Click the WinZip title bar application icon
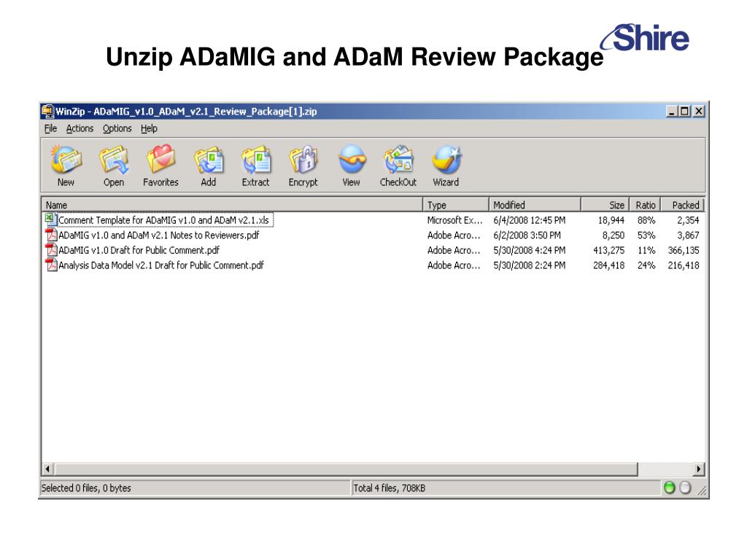 pyautogui.click(x=47, y=112)
